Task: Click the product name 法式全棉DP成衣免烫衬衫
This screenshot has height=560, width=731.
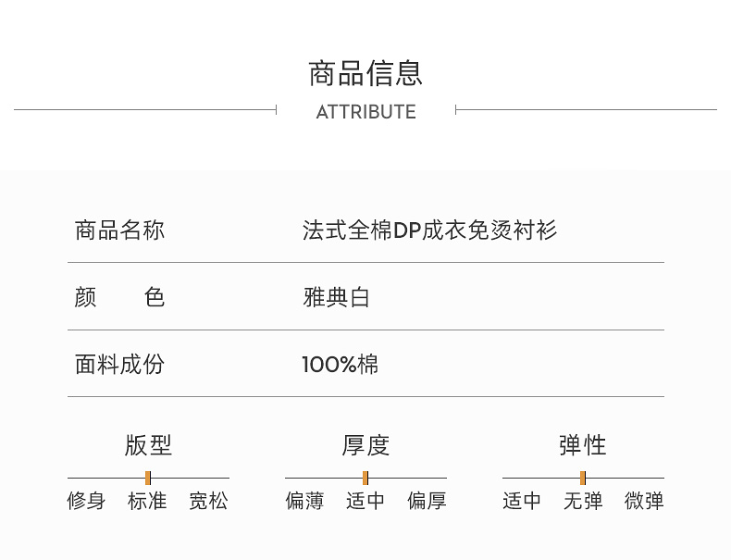Action: click(429, 230)
